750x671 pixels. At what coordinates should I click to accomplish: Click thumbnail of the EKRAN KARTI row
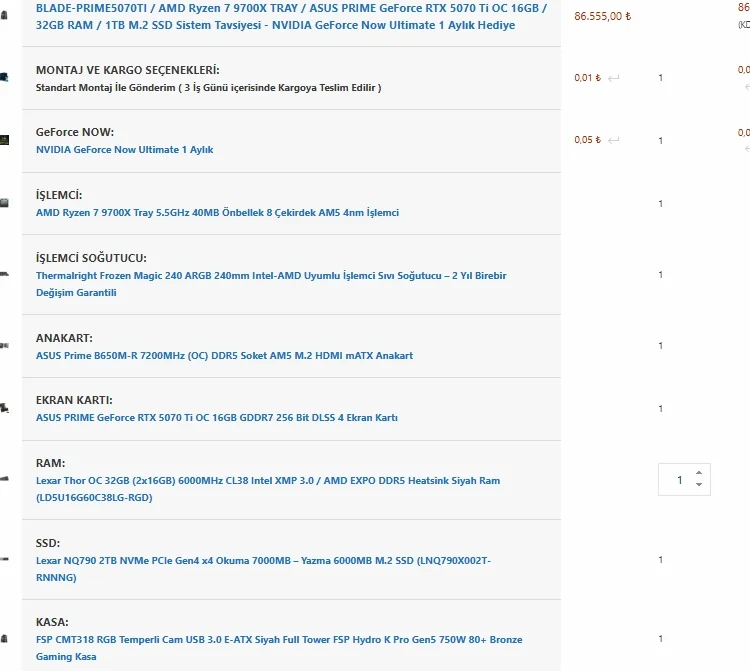click(4, 408)
